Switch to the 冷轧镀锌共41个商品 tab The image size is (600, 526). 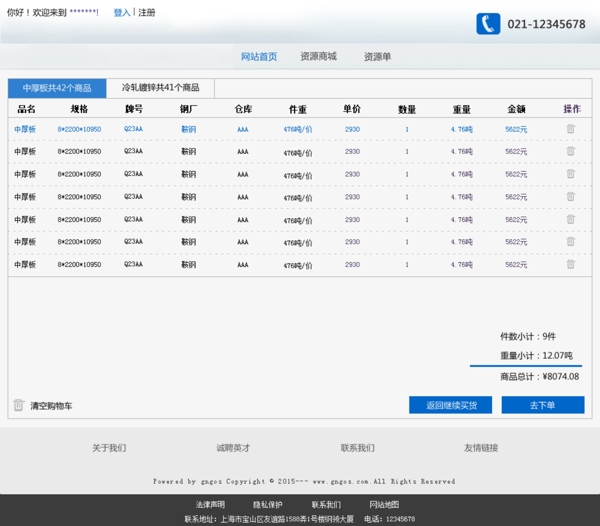tap(160, 88)
